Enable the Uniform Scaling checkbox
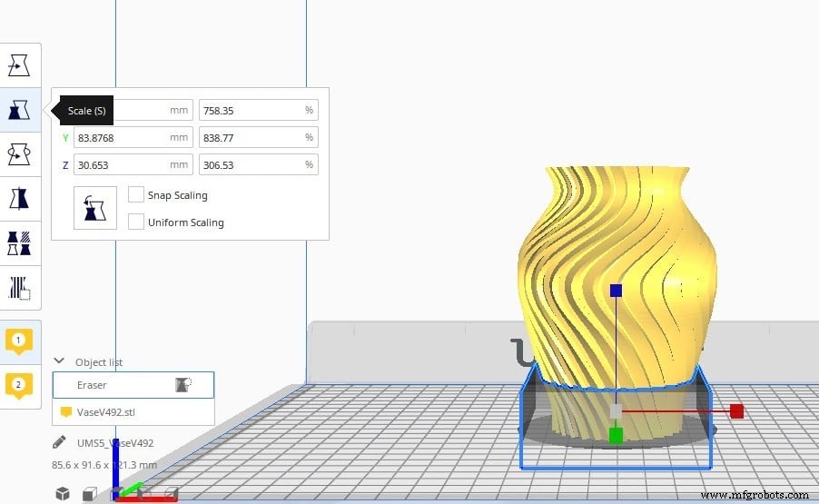This screenshot has width=819, height=504. [x=136, y=222]
